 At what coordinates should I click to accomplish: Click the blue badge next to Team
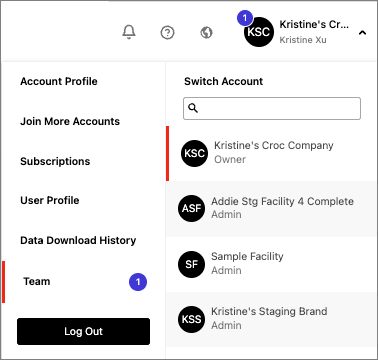pyautogui.click(x=138, y=282)
